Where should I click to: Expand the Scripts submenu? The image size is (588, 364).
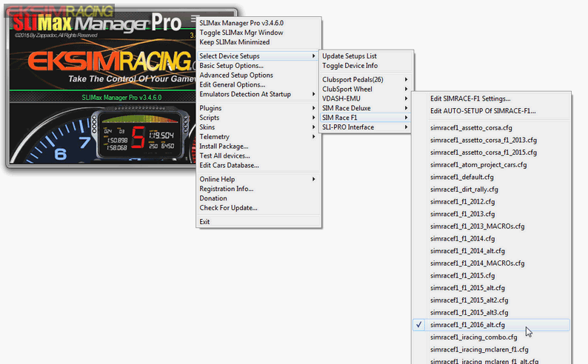click(x=258, y=118)
